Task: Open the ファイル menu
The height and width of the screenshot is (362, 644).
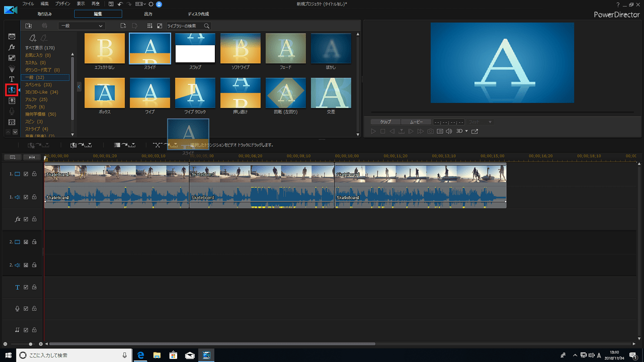Action: coord(28,4)
